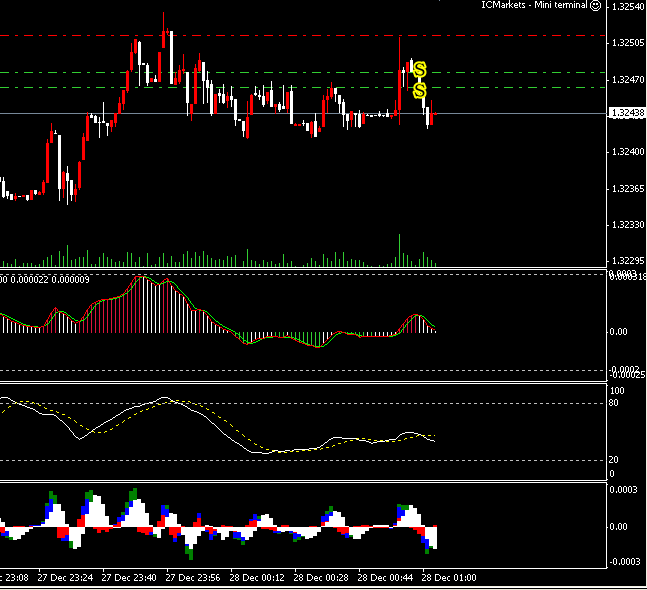Click the stochastic 100 scale label
Screen dimensions: 647x590
tap(617, 391)
